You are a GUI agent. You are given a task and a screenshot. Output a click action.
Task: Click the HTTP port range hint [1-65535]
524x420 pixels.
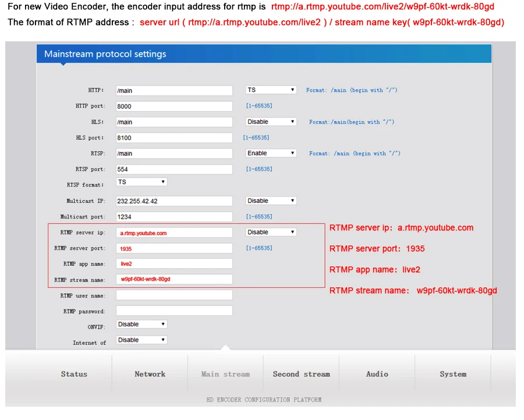point(259,105)
